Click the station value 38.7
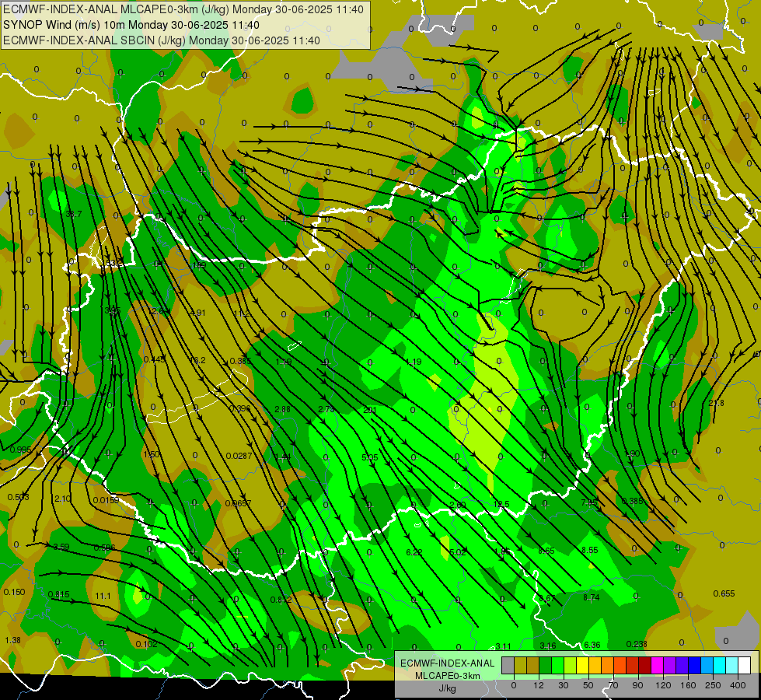The image size is (761, 700). pyautogui.click(x=74, y=214)
